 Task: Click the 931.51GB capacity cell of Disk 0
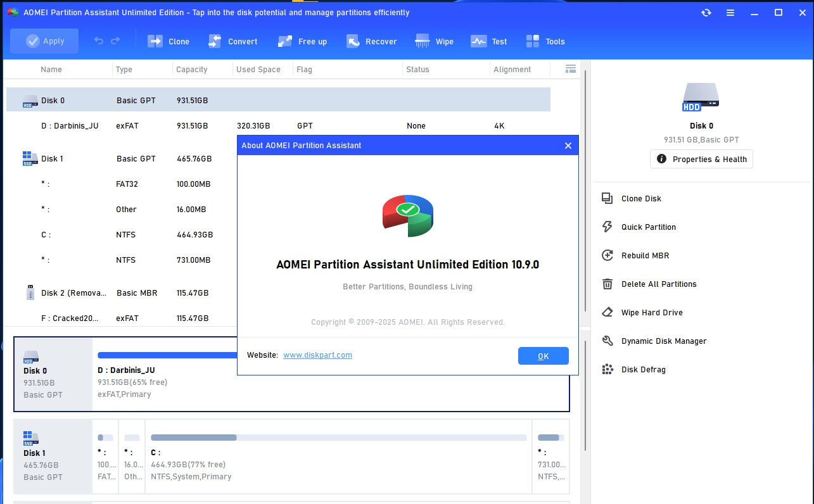[192, 101]
